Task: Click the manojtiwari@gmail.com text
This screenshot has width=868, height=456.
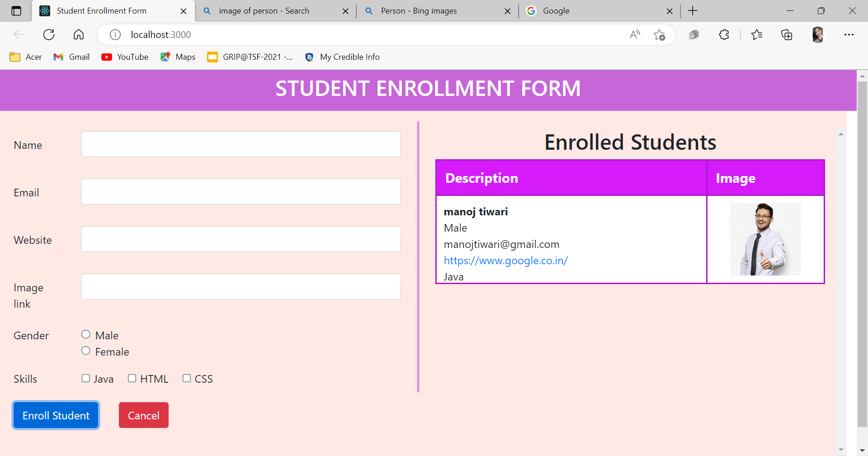Action: pyautogui.click(x=501, y=244)
